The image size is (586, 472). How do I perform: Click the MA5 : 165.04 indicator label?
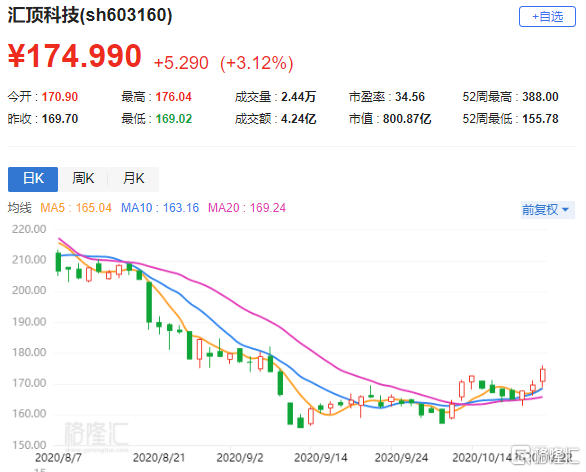76,208
